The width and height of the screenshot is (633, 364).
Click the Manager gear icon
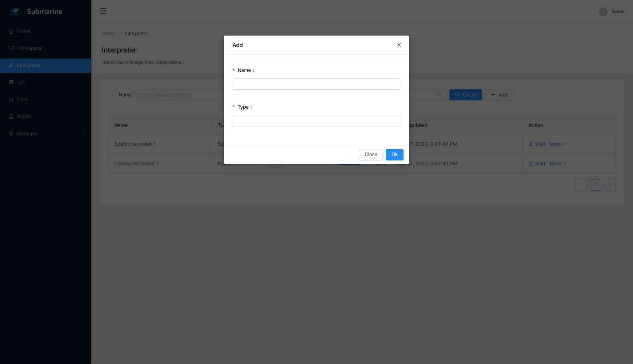[x=11, y=134]
